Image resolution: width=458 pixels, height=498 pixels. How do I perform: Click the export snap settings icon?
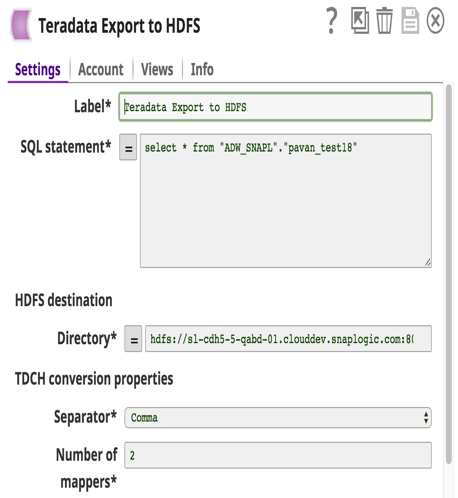360,21
